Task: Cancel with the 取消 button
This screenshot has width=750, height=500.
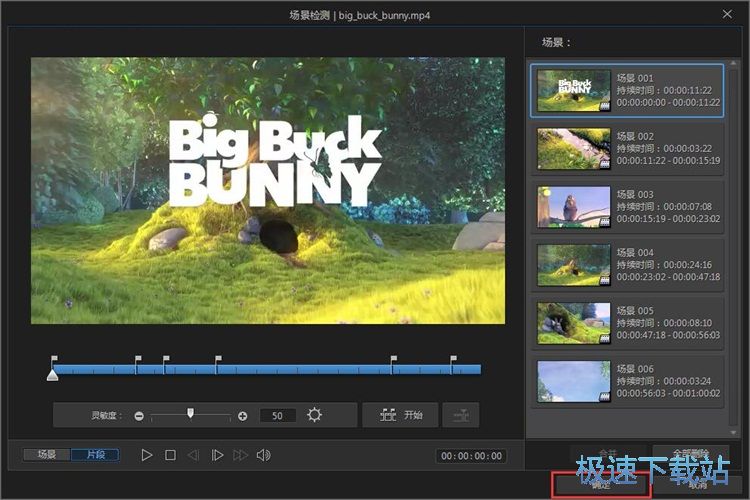Action: [x=697, y=485]
